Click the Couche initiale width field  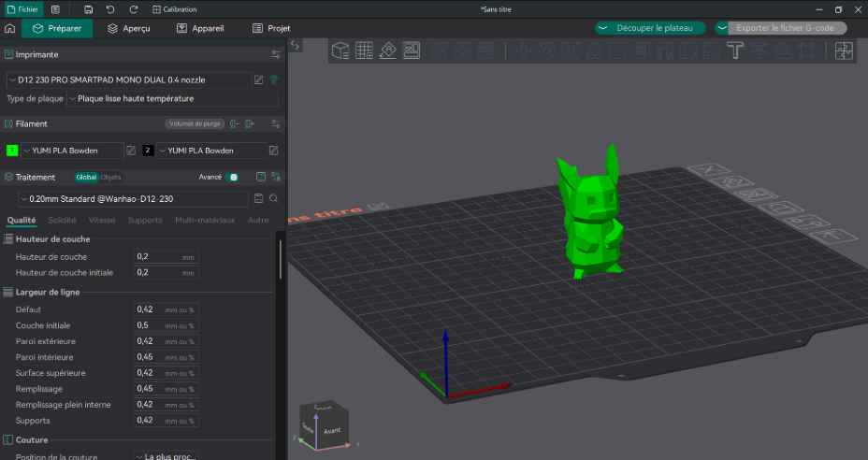(x=166, y=325)
